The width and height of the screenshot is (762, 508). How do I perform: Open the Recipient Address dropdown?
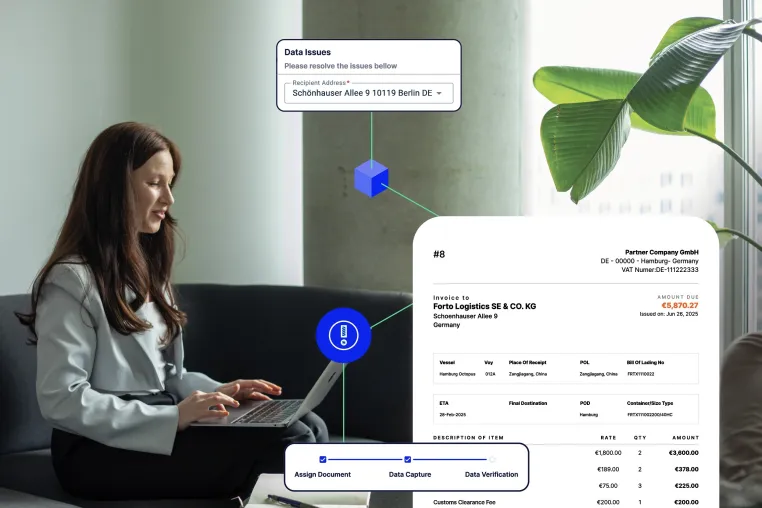point(369,93)
